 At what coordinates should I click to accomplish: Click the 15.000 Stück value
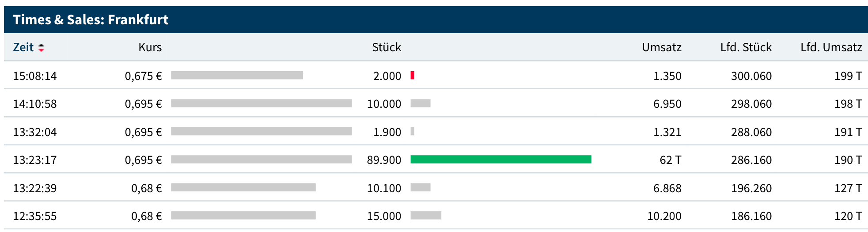coord(384,216)
